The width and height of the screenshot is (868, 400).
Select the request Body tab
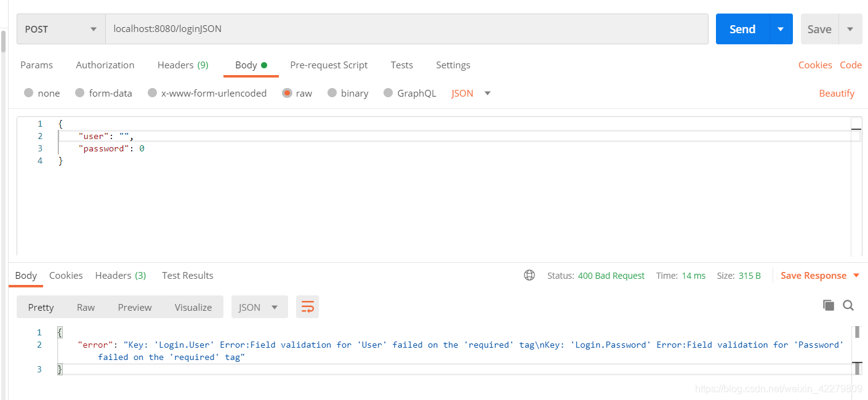[251, 65]
